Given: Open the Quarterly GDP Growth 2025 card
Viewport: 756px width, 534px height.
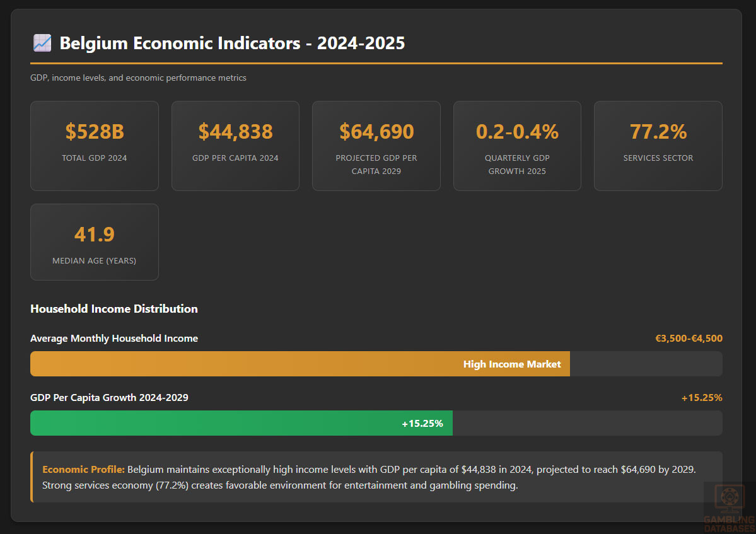Looking at the screenshot, I should tap(517, 146).
